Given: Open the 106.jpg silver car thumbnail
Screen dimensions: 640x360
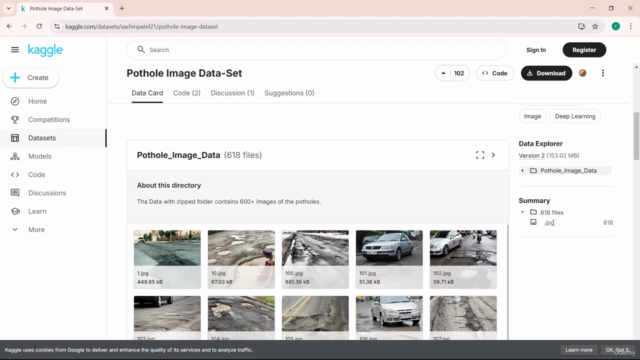Looking at the screenshot, I should click(389, 318).
